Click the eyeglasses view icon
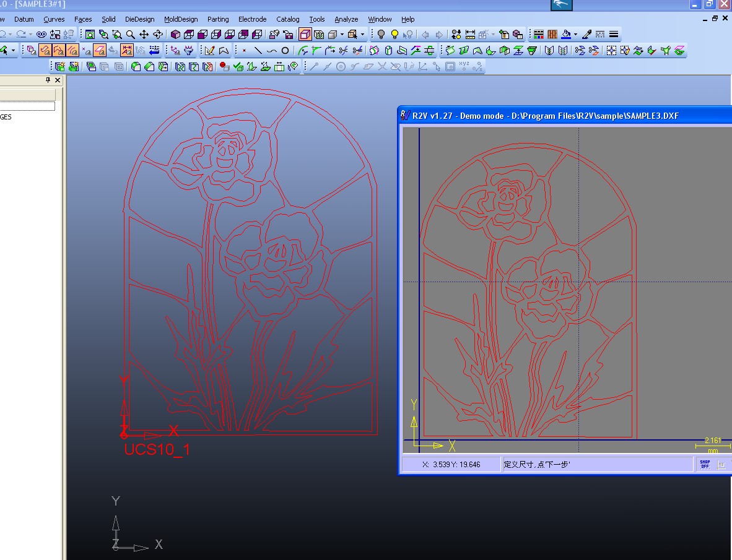The height and width of the screenshot is (560, 732). pyautogui.click(x=41, y=35)
